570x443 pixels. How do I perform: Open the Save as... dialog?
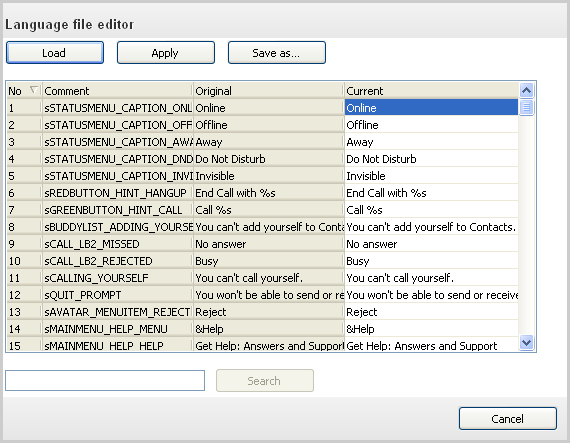point(277,53)
